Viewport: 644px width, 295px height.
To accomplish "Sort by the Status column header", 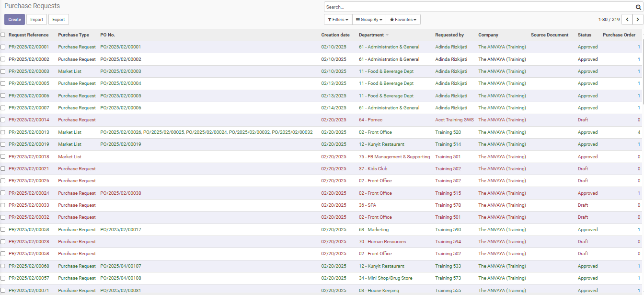I will pos(584,35).
